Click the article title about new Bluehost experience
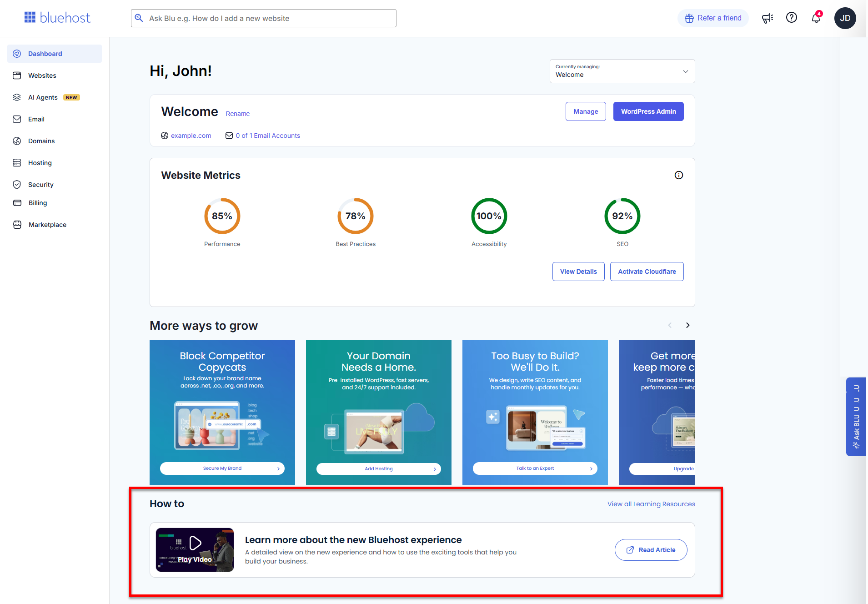This screenshot has height=604, width=868. [x=353, y=540]
